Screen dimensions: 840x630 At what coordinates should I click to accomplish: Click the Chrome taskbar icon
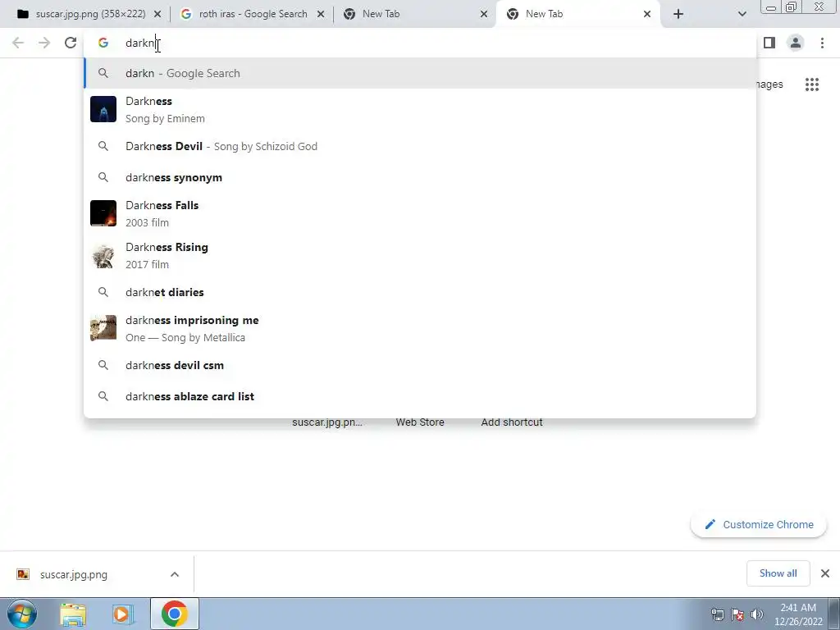point(174,614)
